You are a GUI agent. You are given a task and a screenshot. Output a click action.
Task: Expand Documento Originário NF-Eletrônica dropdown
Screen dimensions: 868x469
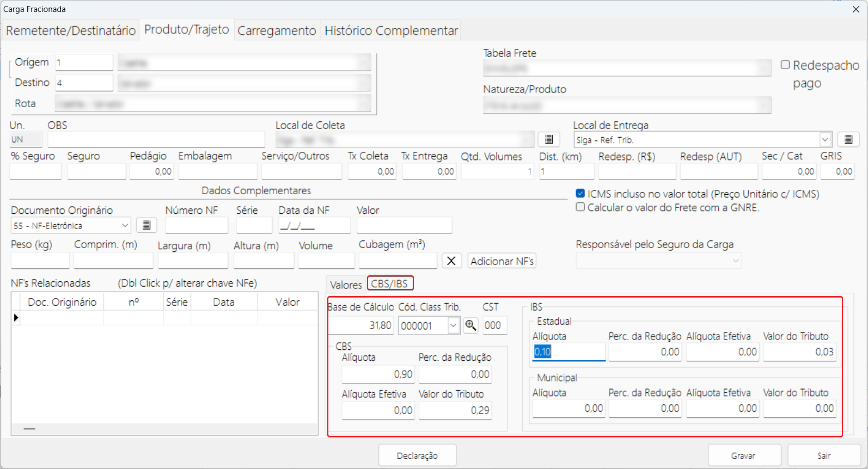pos(125,225)
